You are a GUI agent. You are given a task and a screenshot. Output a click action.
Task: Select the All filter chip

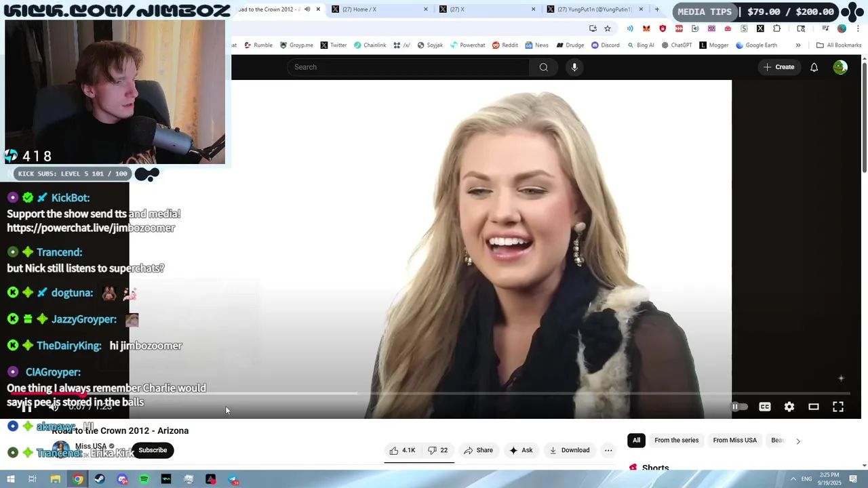(x=636, y=441)
